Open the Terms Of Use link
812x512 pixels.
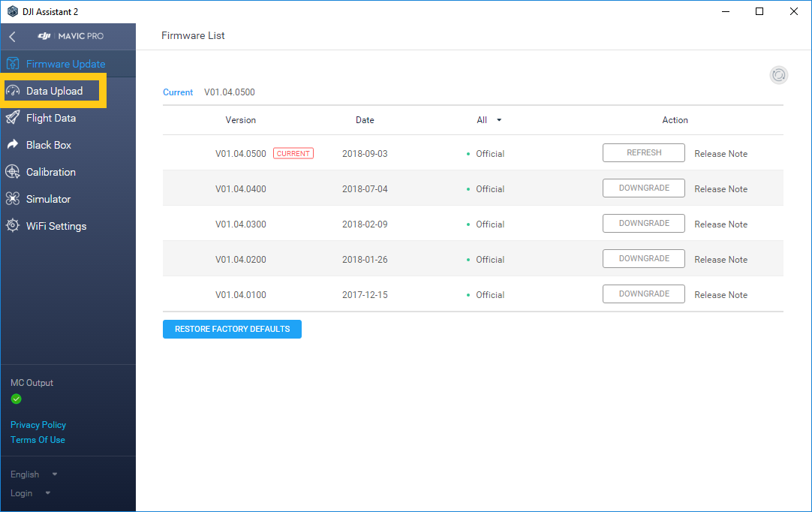coord(38,439)
